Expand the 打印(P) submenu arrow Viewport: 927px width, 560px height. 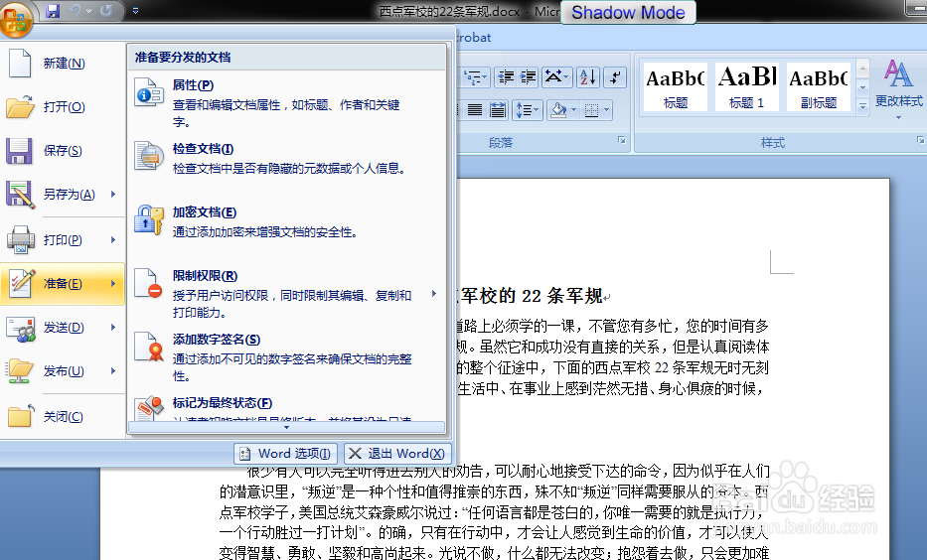click(113, 239)
